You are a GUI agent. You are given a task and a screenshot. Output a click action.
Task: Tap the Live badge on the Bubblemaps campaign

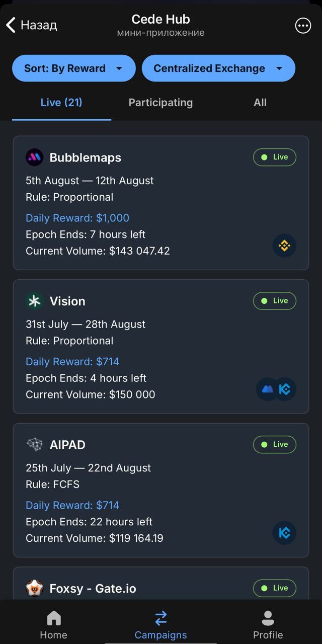pos(274,157)
